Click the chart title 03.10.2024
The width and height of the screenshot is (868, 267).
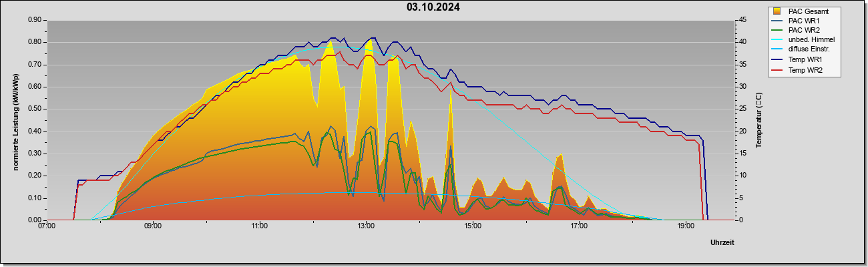coord(433,7)
